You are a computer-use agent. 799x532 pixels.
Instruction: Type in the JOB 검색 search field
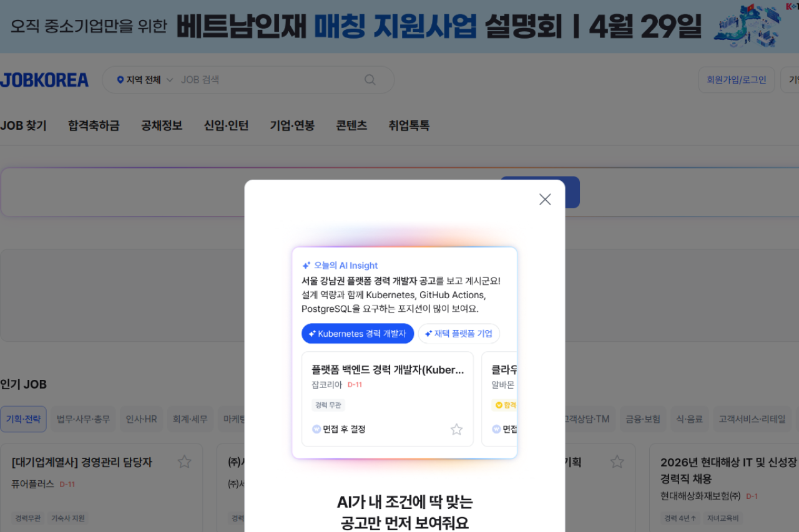click(268, 80)
